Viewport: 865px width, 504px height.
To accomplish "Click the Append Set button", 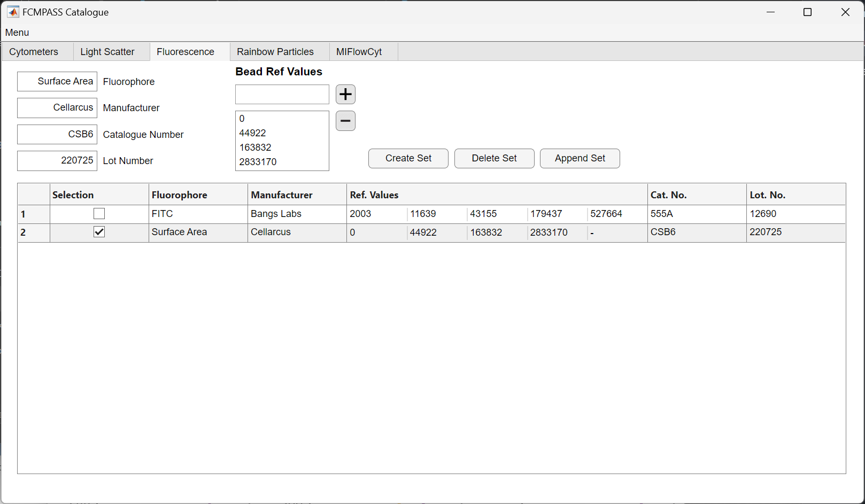I will pyautogui.click(x=580, y=158).
